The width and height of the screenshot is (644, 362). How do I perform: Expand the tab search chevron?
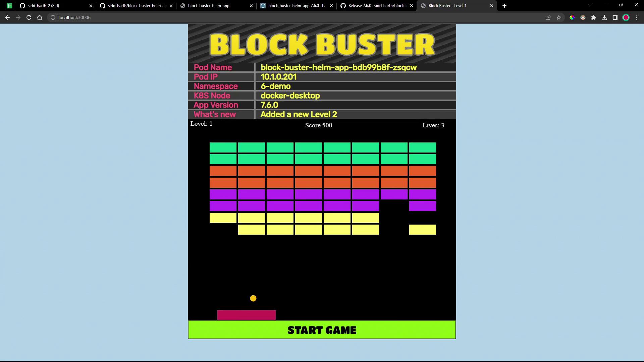pyautogui.click(x=590, y=5)
